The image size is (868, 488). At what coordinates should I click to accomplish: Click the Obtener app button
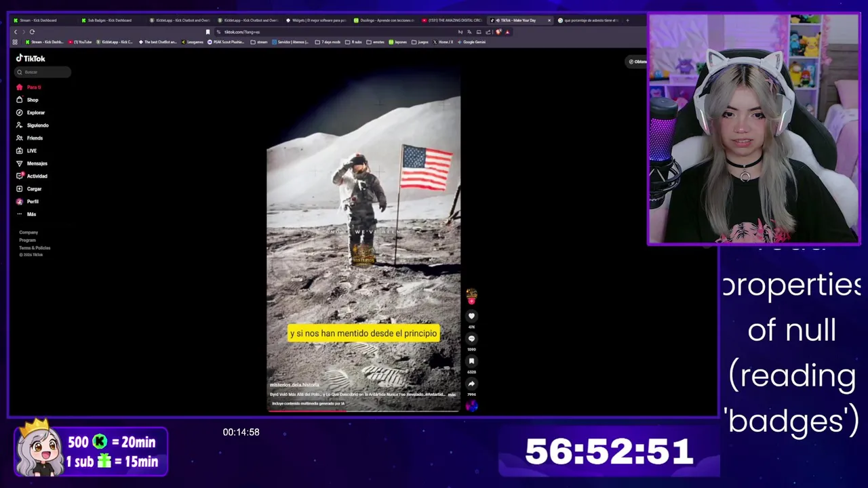pyautogui.click(x=637, y=62)
